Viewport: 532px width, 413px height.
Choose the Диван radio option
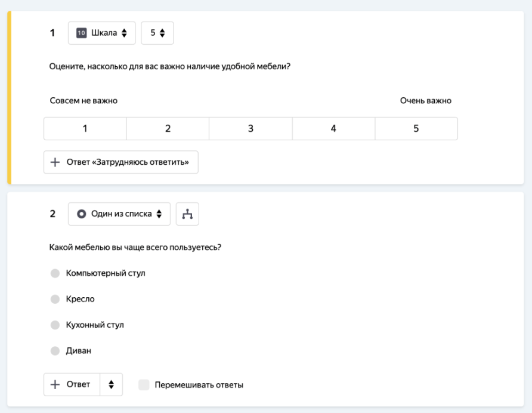coord(55,351)
